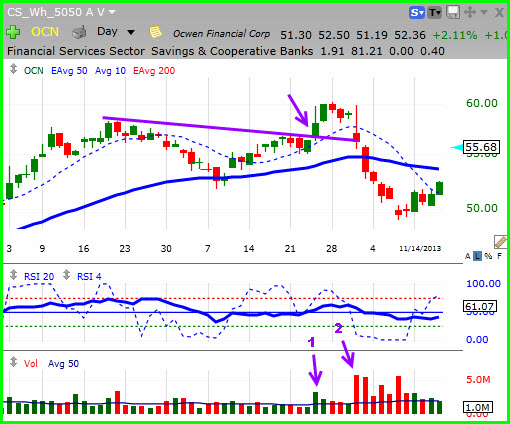Toggle the % percent scale option

pyautogui.click(x=488, y=256)
